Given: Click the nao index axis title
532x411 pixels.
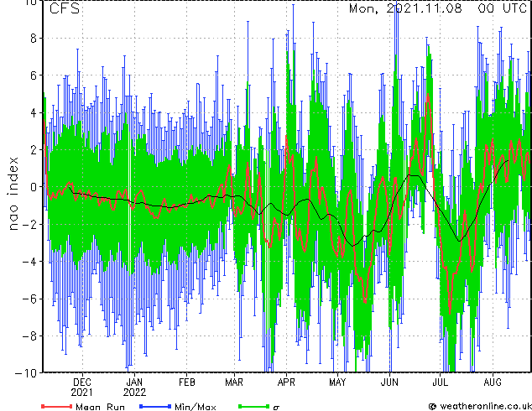Looking at the screenshot, I should [x=13, y=187].
